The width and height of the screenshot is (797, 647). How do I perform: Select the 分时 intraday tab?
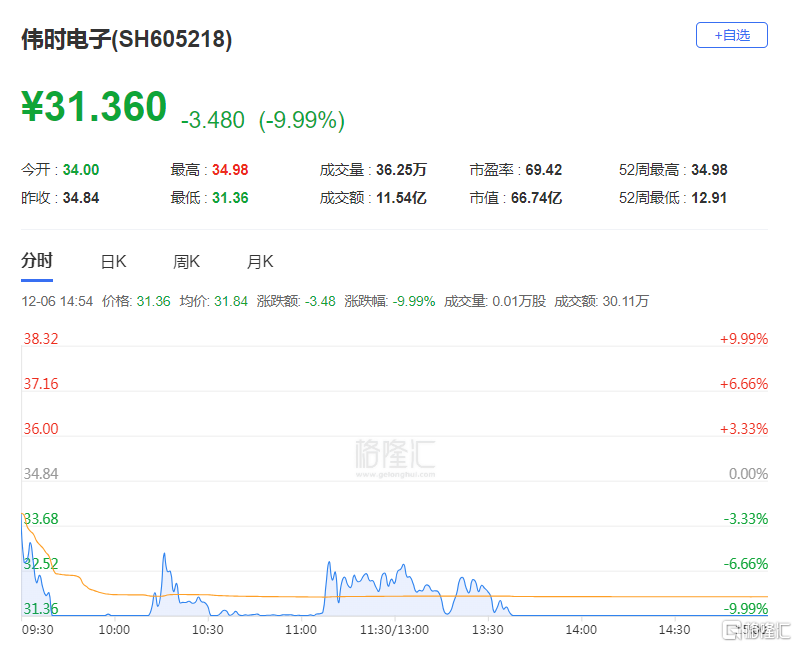(37, 261)
